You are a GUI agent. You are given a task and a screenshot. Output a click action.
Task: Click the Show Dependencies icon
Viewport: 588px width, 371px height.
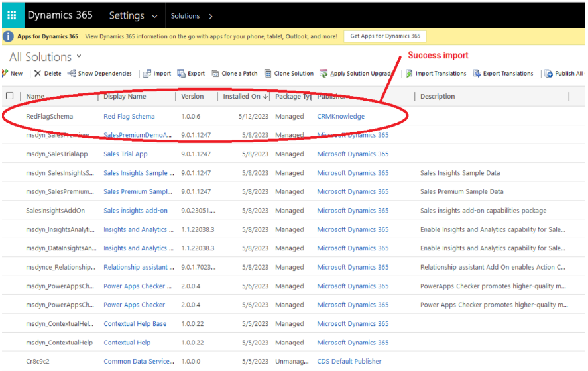tap(71, 73)
